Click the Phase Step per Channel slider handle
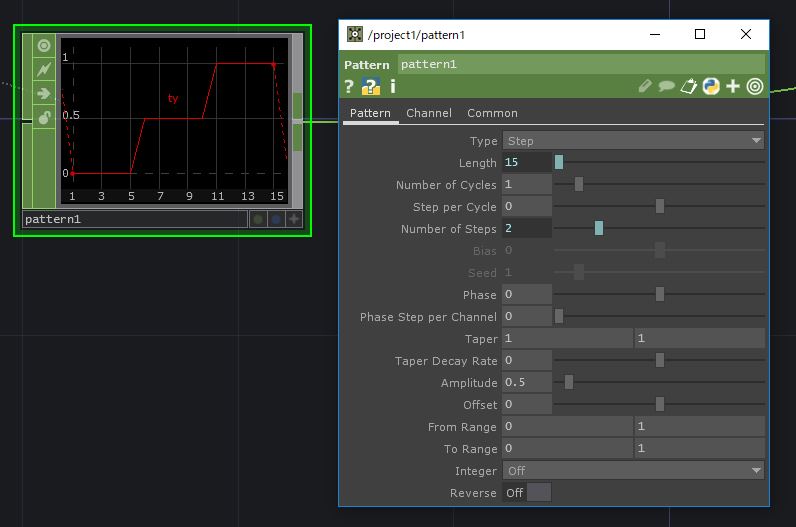 click(x=559, y=316)
